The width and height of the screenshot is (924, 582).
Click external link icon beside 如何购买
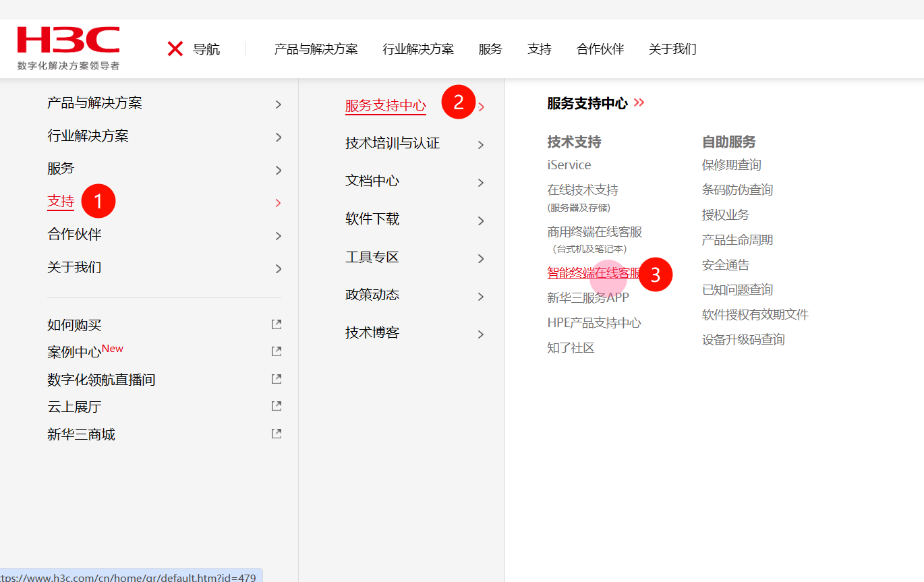[x=276, y=324]
